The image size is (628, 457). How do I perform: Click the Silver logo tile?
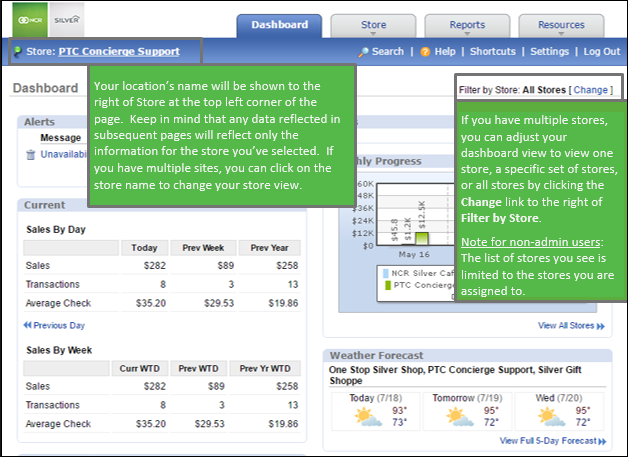coord(66,20)
